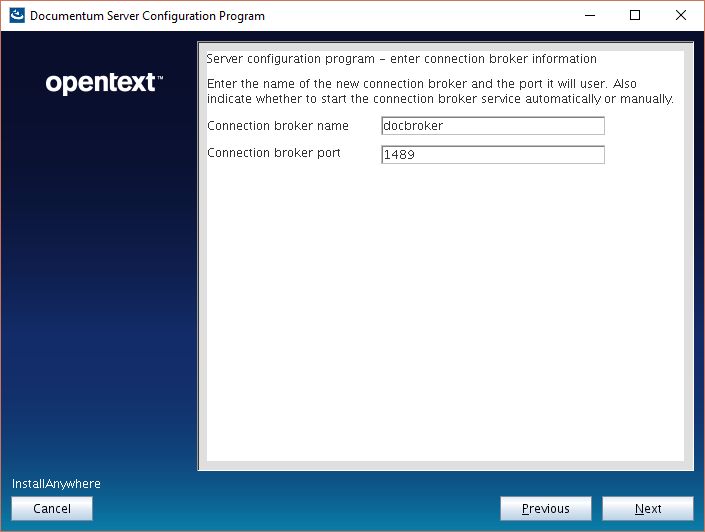
Task: Click the empty white area below port field
Action: [445, 320]
